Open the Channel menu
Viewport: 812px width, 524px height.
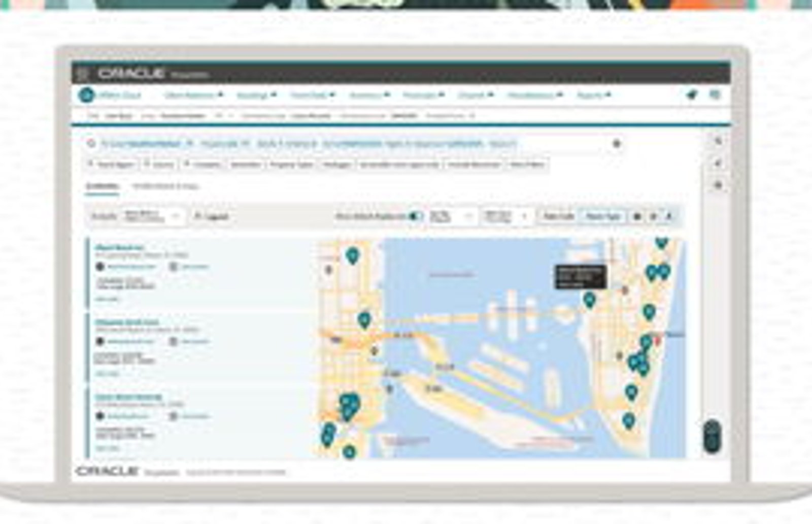pyautogui.click(x=476, y=95)
